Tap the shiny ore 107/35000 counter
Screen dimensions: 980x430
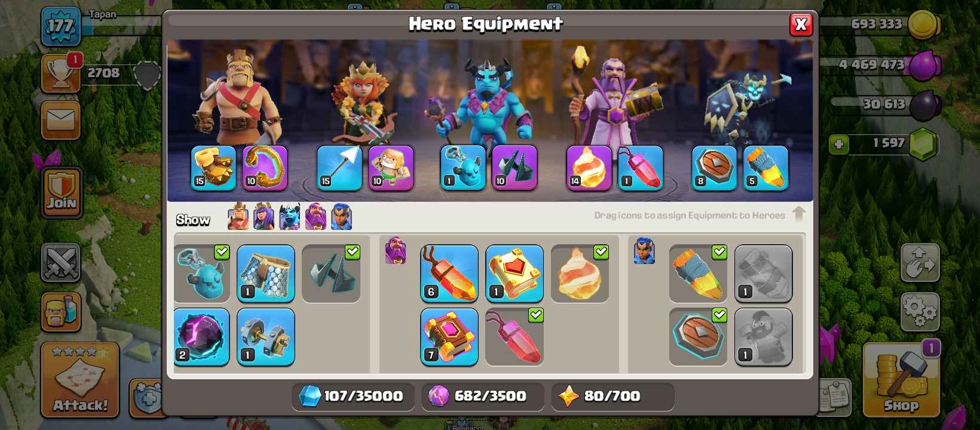(x=353, y=396)
